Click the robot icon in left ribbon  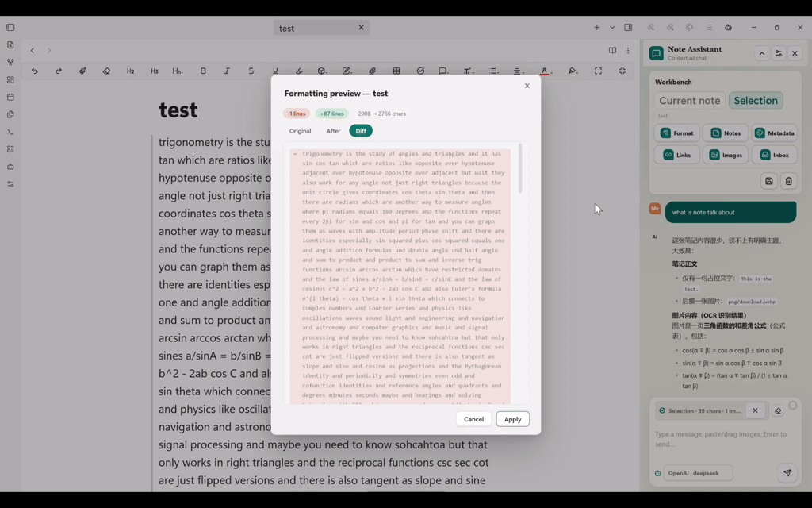[x=10, y=167]
